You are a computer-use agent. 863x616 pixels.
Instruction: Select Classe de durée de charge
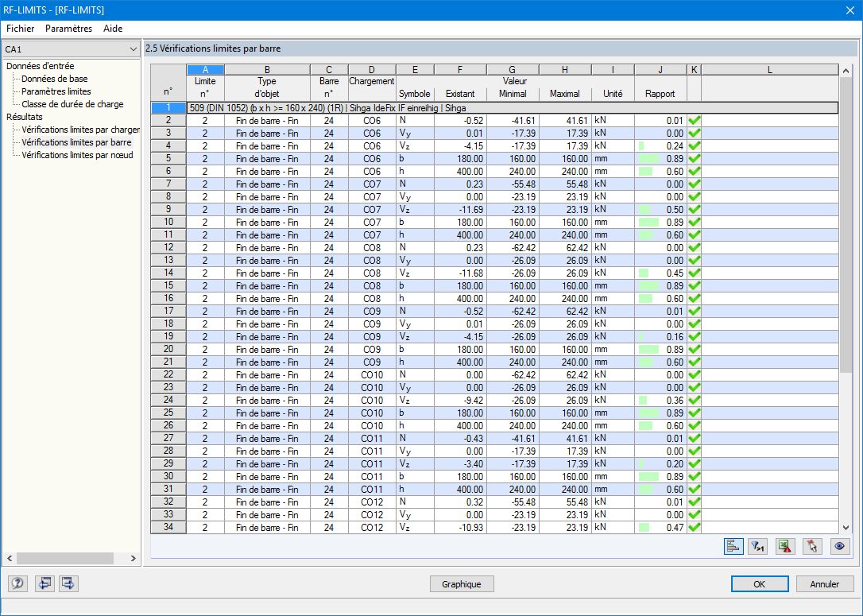coord(72,104)
